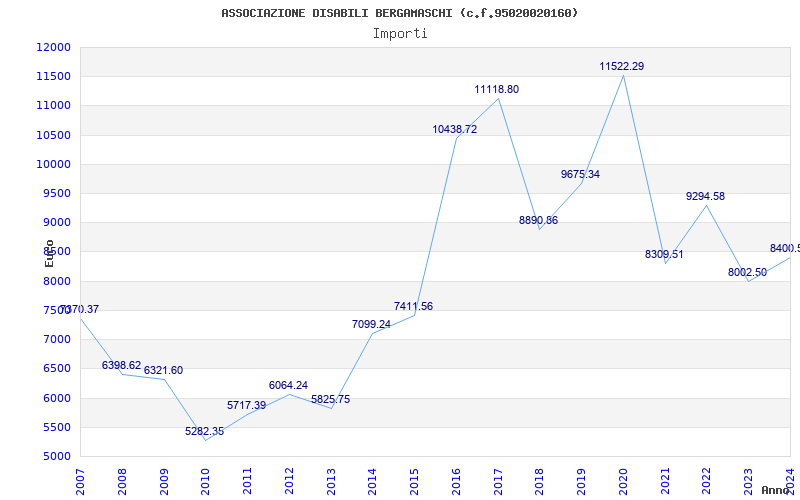The height and width of the screenshot is (500, 800).
Task: Select the 11522.29 maximum label
Action: [x=621, y=66]
